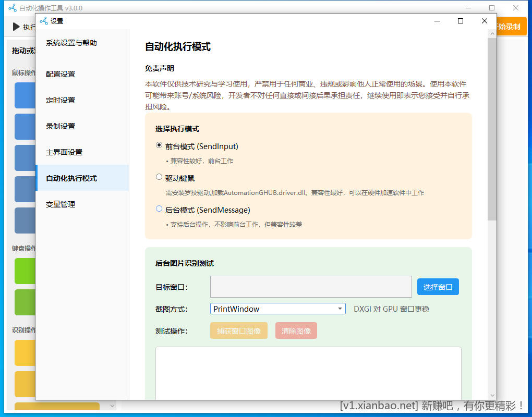Click the 选择窗口 button
This screenshot has height=417, width=532.
point(438,286)
